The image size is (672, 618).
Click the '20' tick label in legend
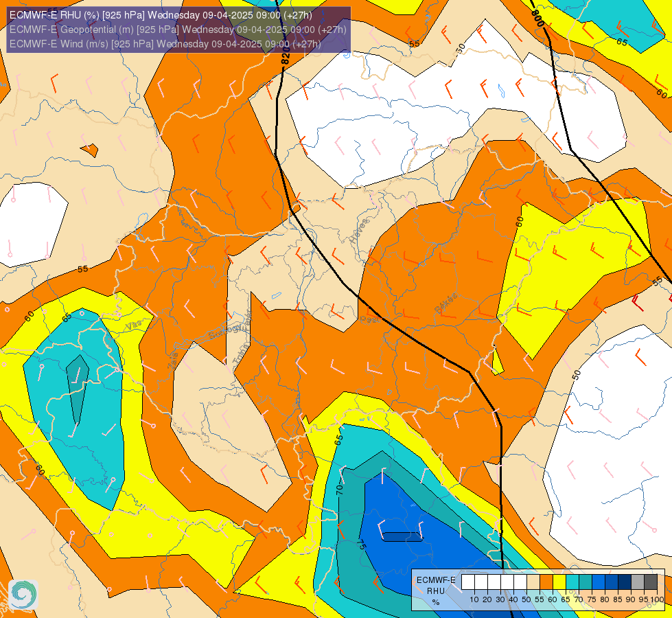point(487,599)
